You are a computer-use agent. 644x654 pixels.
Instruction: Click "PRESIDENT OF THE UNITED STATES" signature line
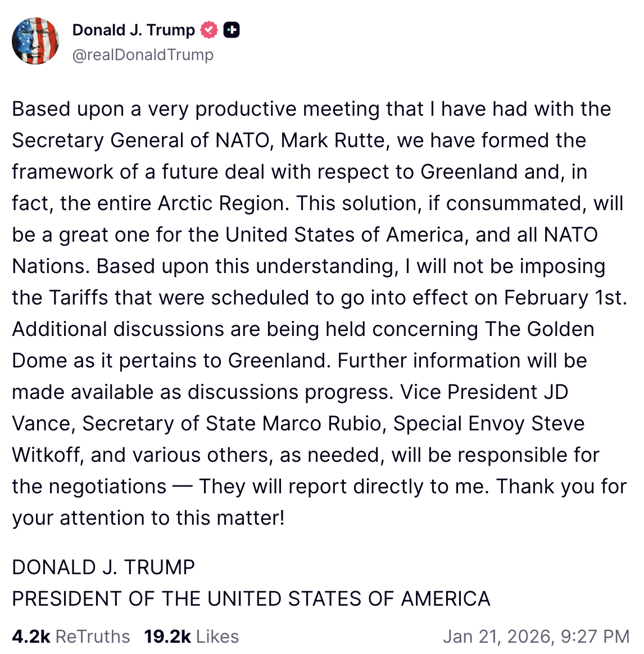[x=251, y=599]
